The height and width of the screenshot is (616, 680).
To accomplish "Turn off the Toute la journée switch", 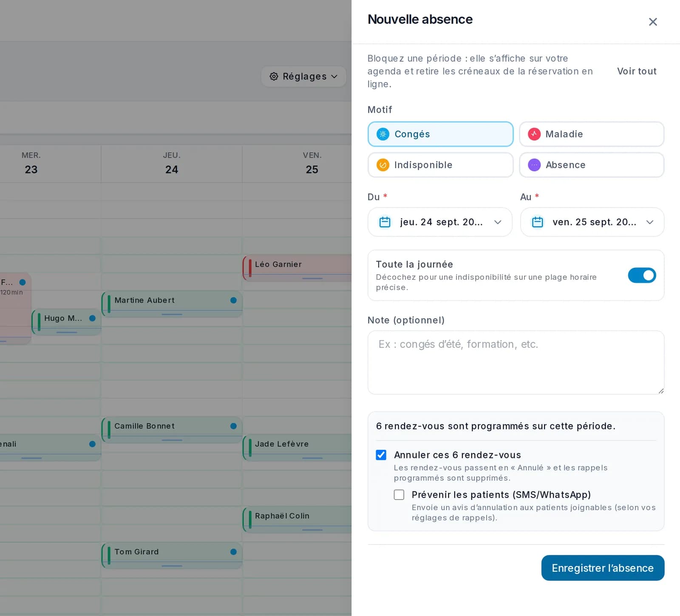I will [x=642, y=275].
